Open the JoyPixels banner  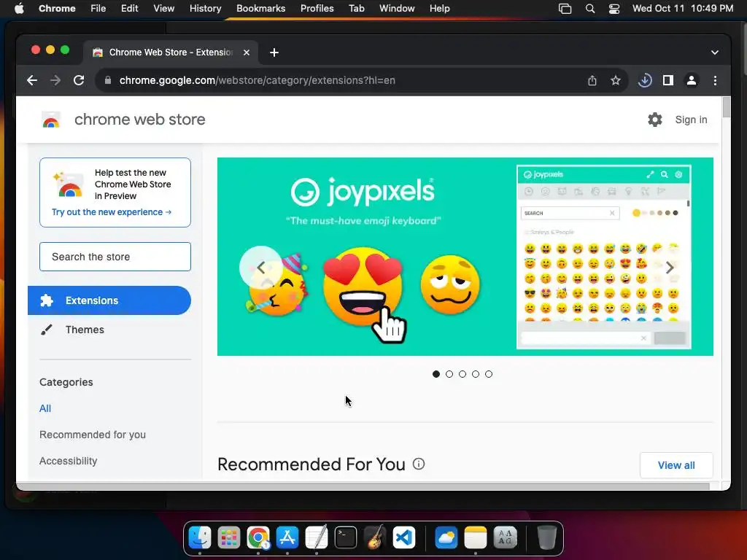click(x=465, y=257)
